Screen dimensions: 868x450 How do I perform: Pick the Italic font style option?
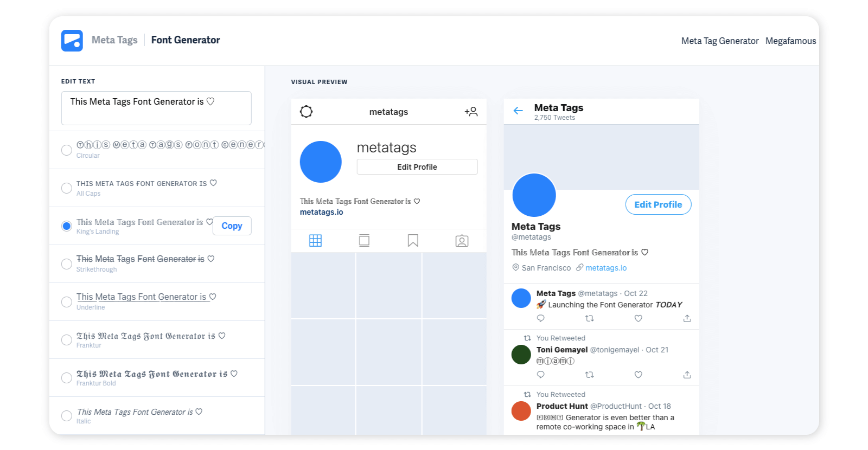pyautogui.click(x=67, y=416)
